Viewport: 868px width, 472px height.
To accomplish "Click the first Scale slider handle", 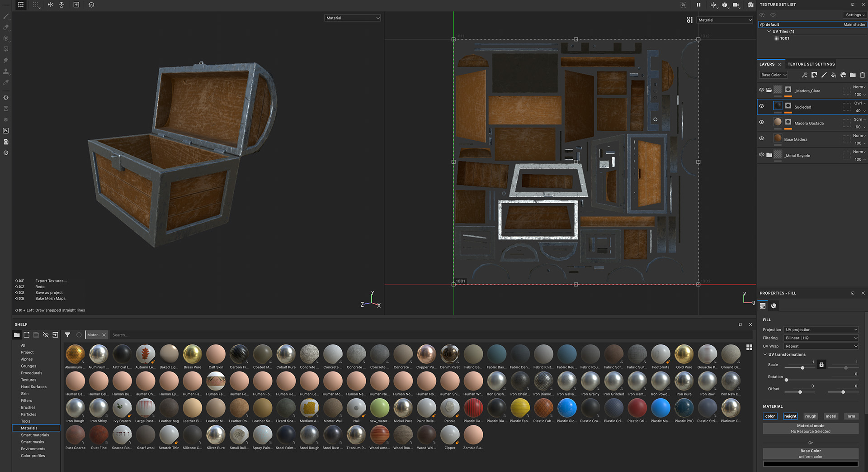I will tap(802, 368).
